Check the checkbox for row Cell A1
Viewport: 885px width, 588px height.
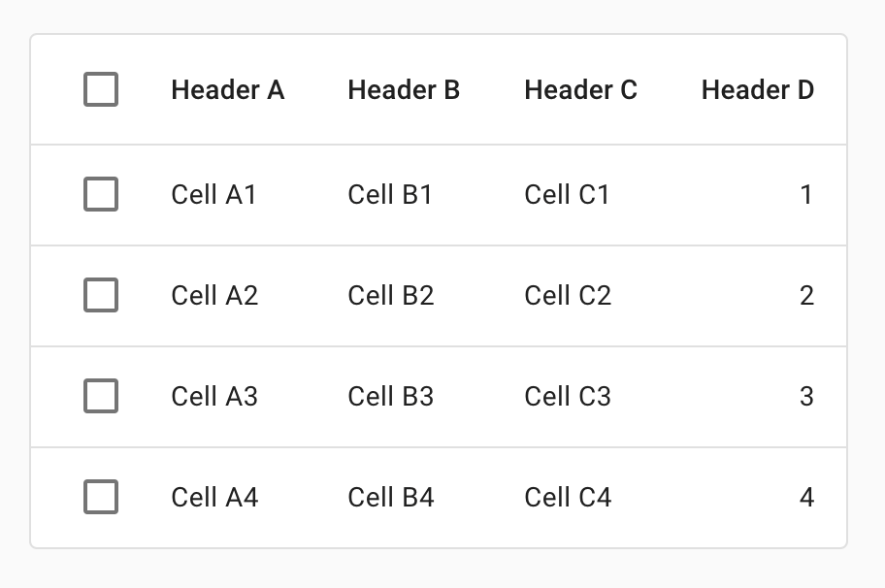coord(101,195)
